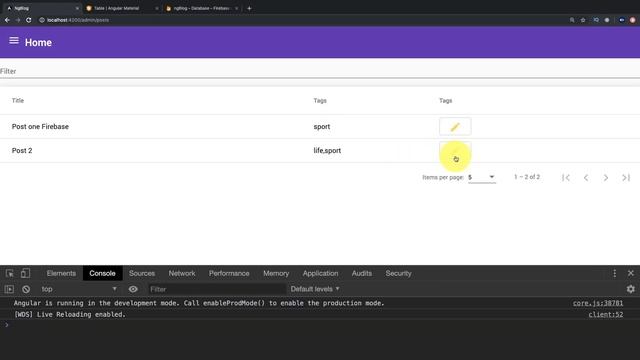Edit the Post one Firebase row pencil button

point(455,127)
